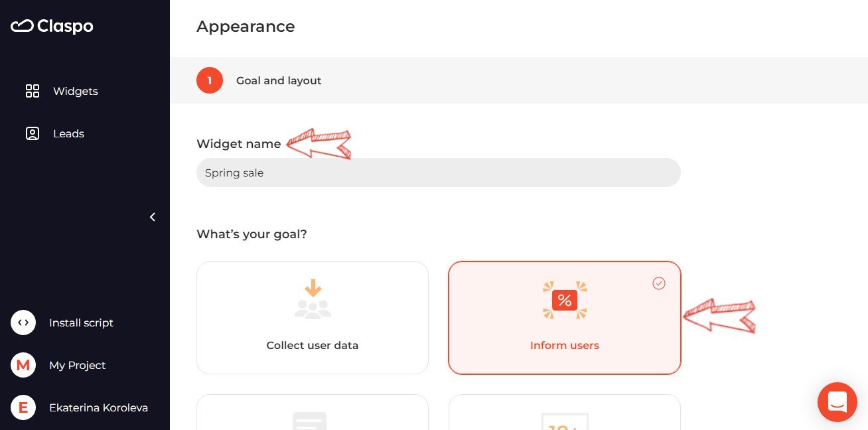
Task: Click the Leads contact icon
Action: tap(33, 133)
